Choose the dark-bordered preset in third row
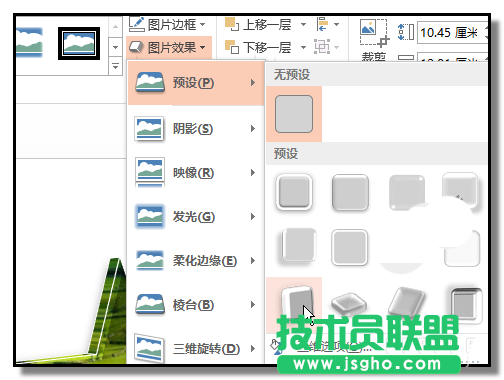The width and height of the screenshot is (504, 380). [x=466, y=305]
